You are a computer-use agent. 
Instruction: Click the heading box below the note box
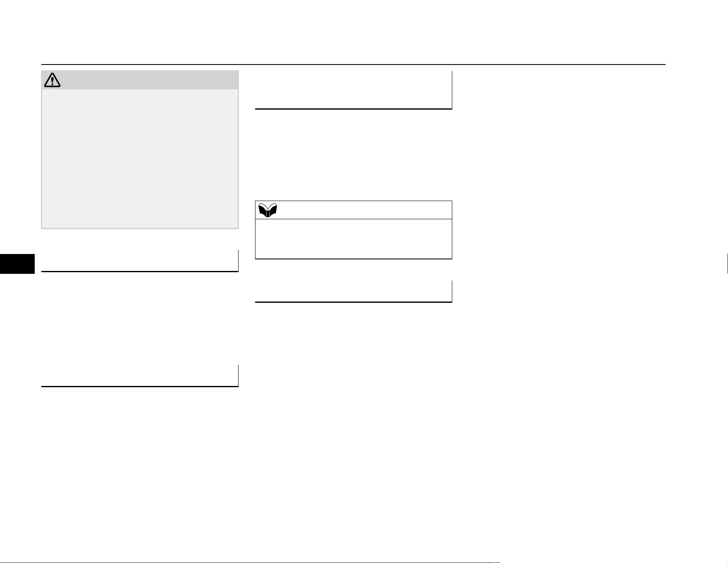[x=353, y=292]
